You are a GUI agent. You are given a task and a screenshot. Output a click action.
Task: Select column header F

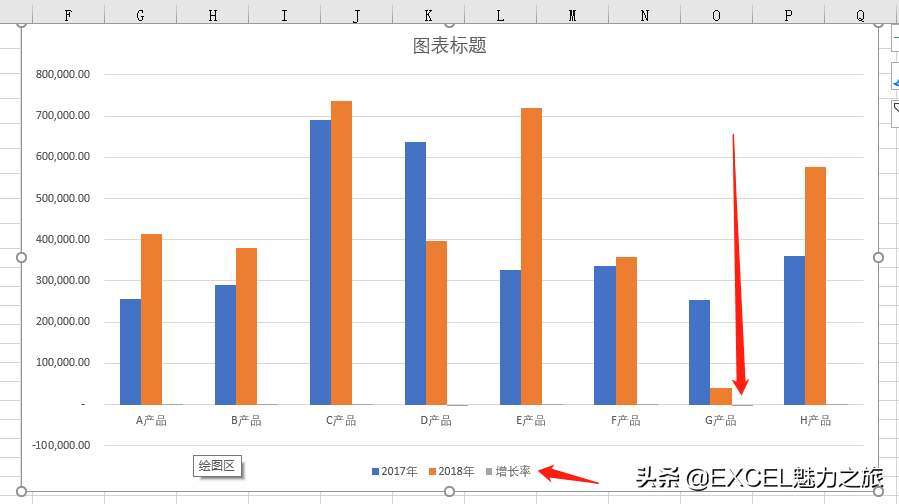[x=68, y=15]
